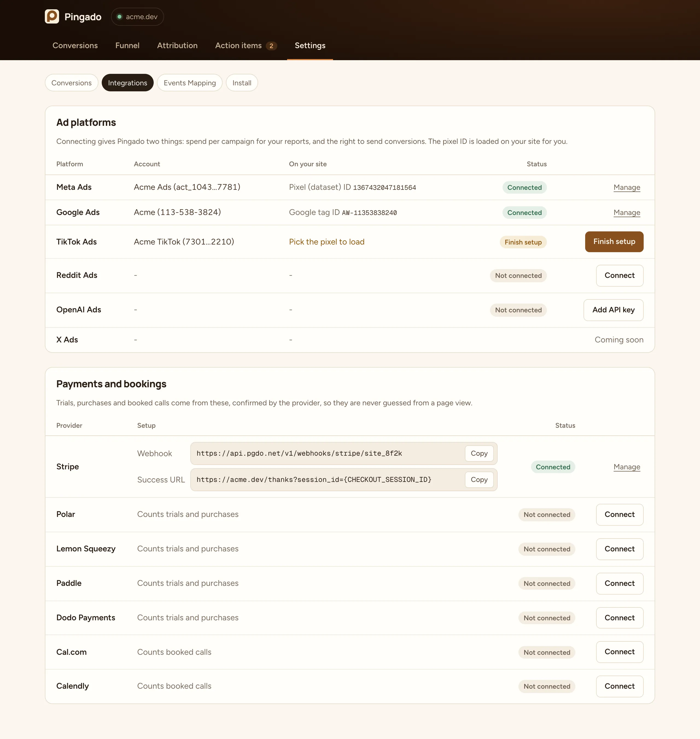This screenshot has width=700, height=739.
Task: Copy the Stripe webhook URL
Action: pyautogui.click(x=479, y=453)
